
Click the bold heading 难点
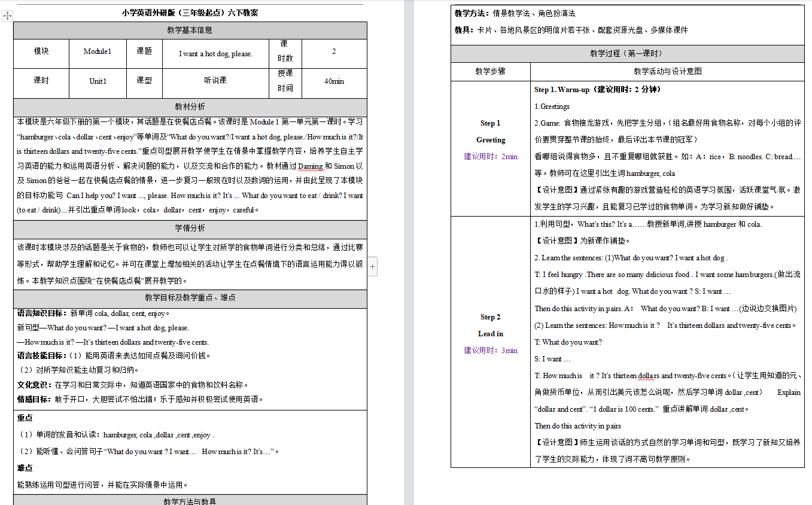pos(25,469)
